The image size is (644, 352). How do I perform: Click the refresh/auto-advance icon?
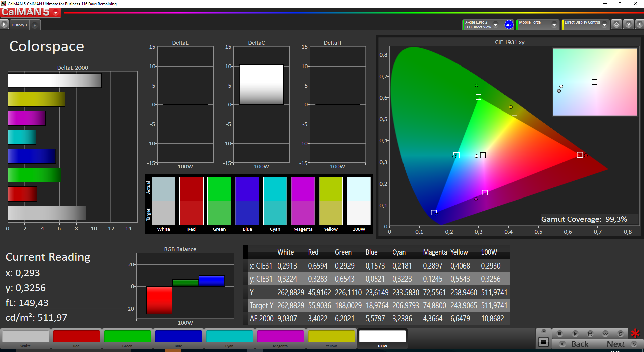[x=621, y=334]
